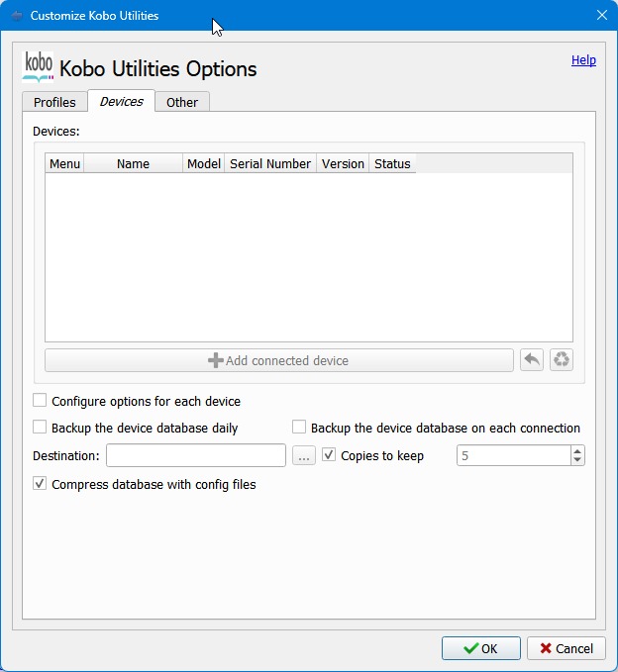
Task: Click the Serial Number column header
Action: click(x=270, y=163)
